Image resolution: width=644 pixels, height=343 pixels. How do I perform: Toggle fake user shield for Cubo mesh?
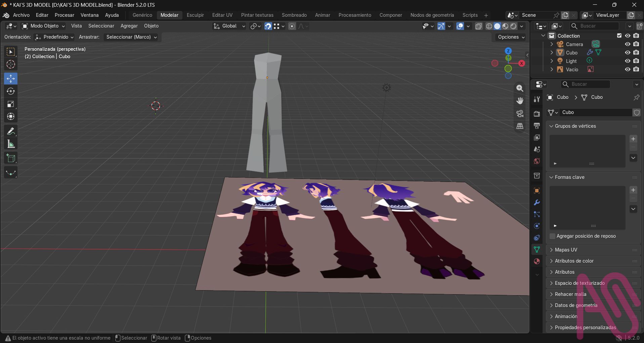(x=637, y=112)
